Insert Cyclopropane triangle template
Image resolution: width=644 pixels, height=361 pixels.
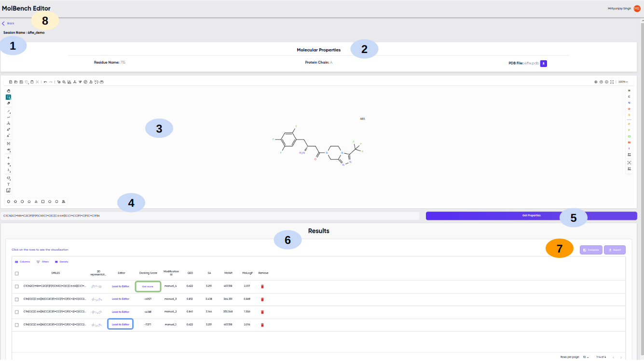36,201
